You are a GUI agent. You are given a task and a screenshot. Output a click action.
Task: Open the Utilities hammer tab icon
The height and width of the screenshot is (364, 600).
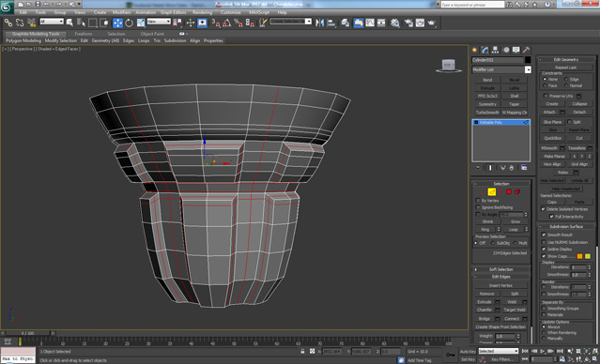[x=527, y=50]
